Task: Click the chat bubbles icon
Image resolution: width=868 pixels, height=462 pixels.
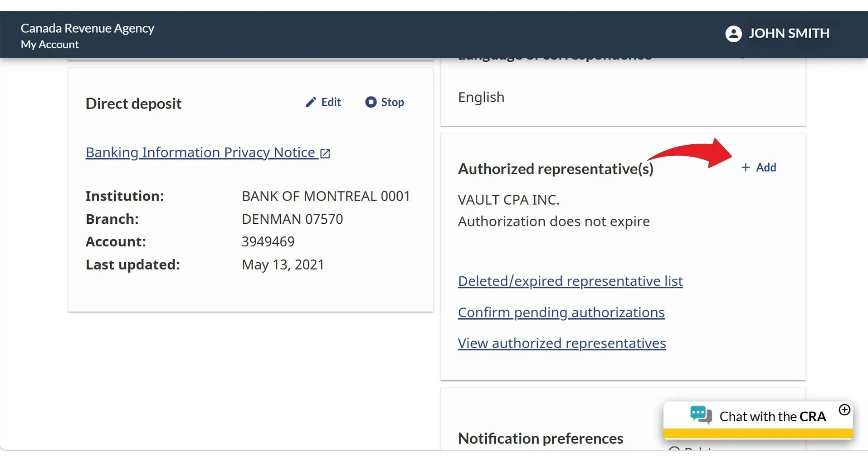Action: 701,415
